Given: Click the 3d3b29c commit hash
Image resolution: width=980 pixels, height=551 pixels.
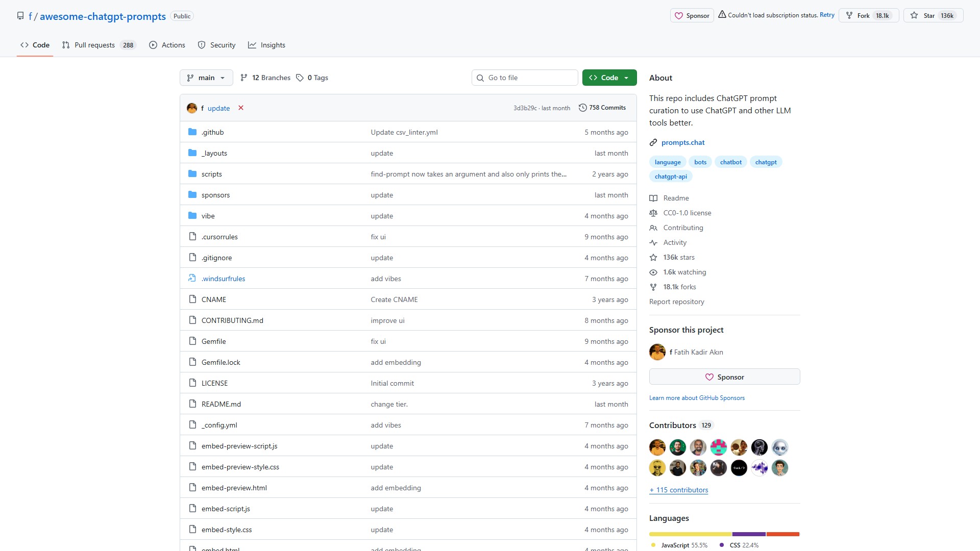Looking at the screenshot, I should click(x=525, y=108).
